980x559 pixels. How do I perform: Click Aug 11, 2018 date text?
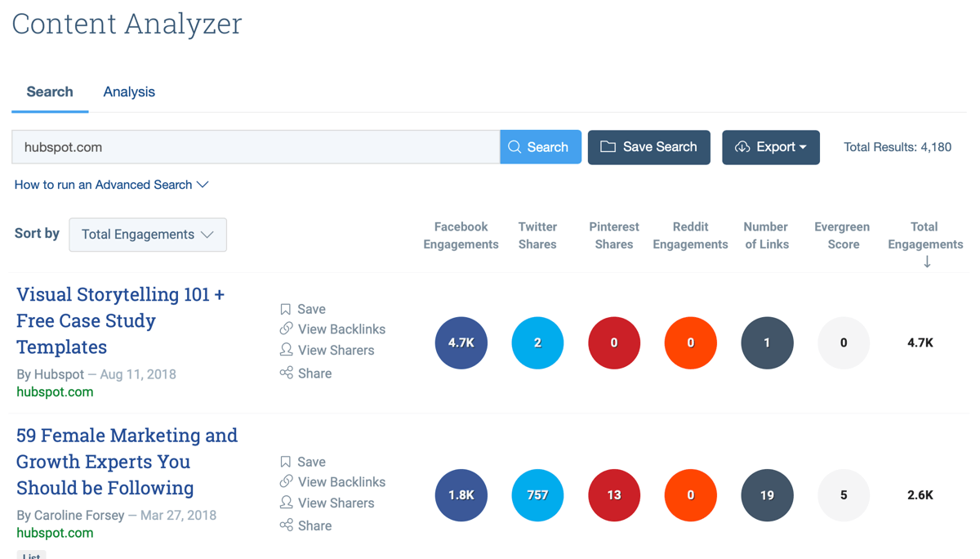pyautogui.click(x=138, y=374)
